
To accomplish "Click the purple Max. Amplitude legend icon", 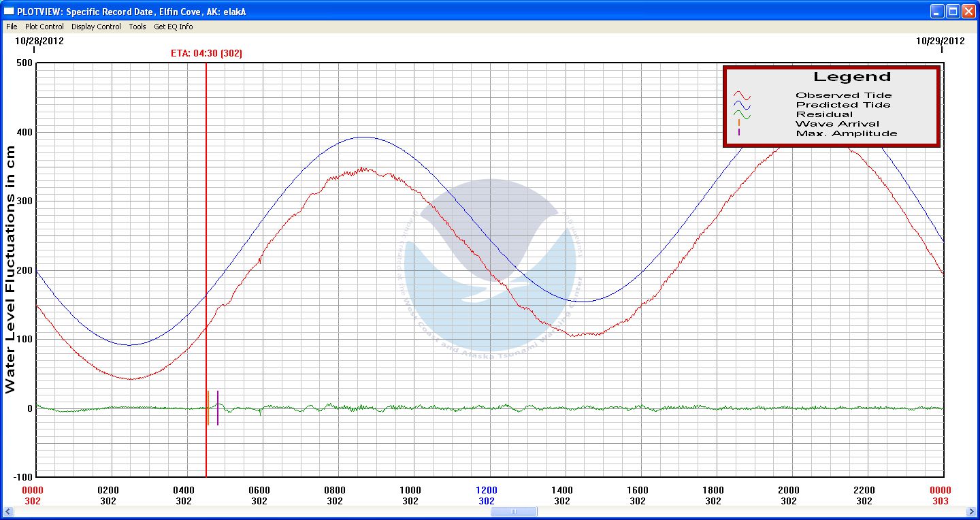I will tap(739, 133).
